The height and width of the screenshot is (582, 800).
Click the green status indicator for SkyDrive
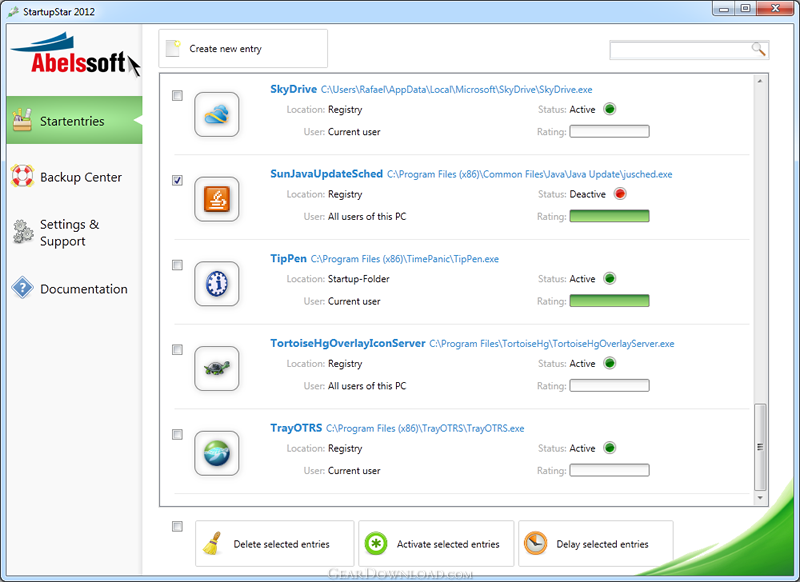coord(610,109)
